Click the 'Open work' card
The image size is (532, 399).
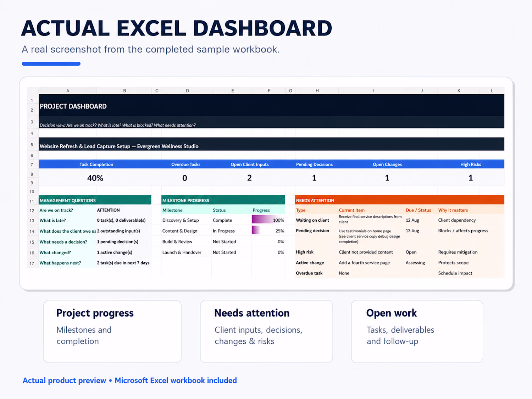click(417, 332)
